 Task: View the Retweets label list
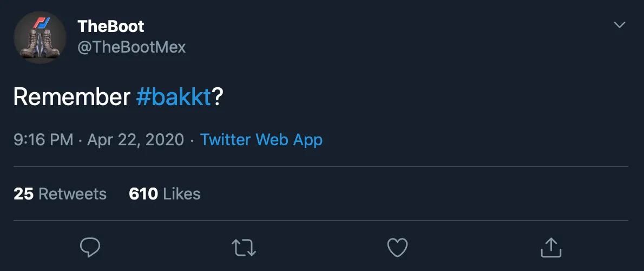[x=73, y=193]
